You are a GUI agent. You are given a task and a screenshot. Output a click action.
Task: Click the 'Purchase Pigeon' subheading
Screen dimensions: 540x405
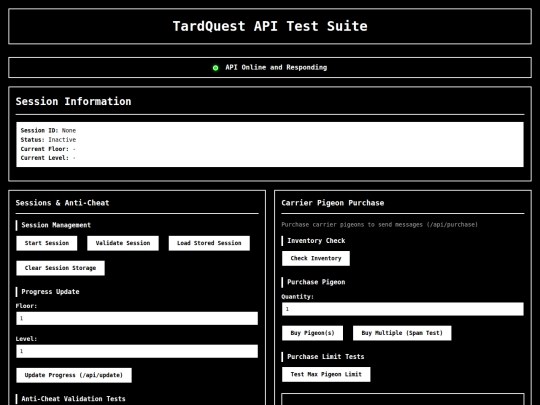(316, 282)
